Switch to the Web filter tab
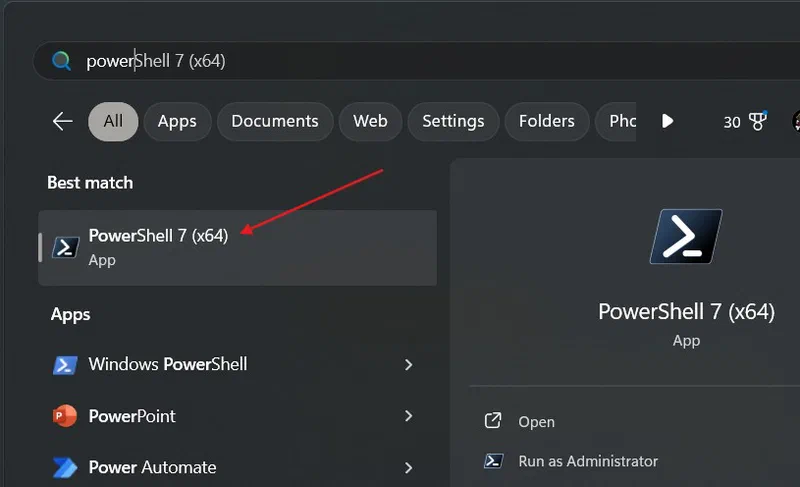 point(370,121)
